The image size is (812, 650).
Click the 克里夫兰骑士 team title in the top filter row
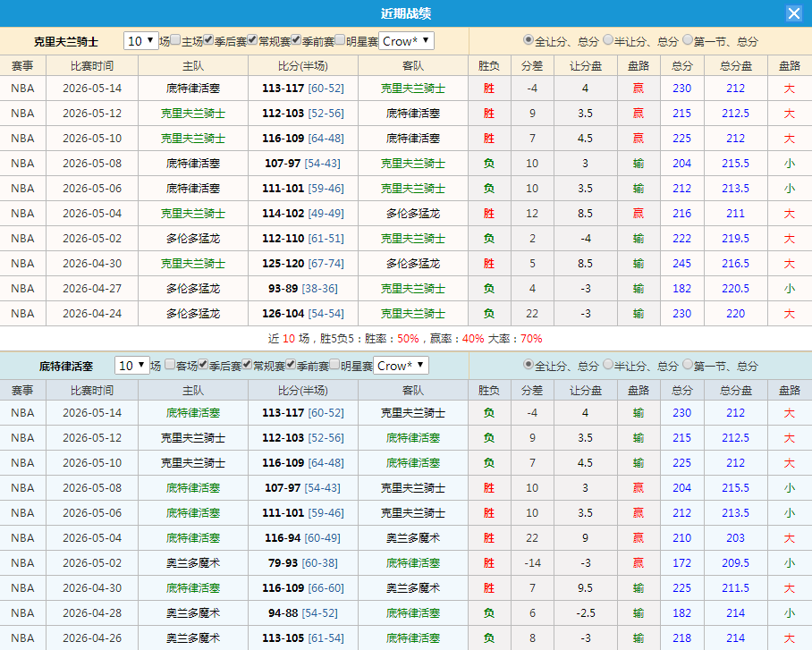(66, 42)
